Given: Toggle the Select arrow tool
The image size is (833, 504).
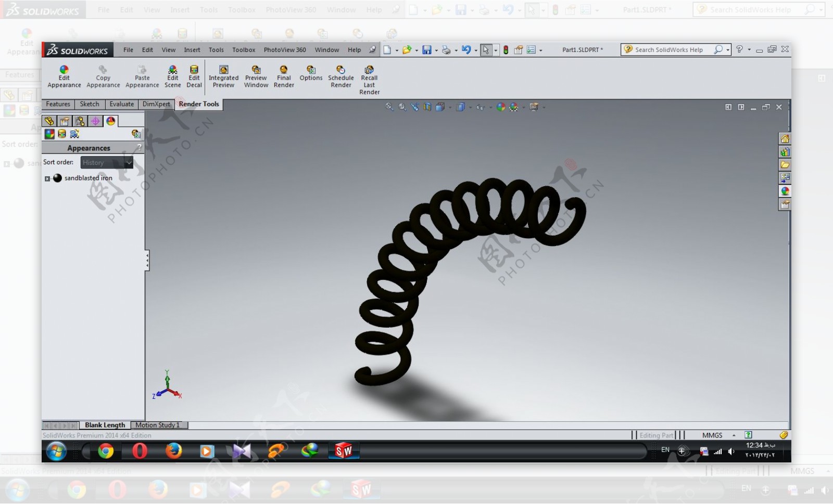Looking at the screenshot, I should pyautogui.click(x=486, y=50).
